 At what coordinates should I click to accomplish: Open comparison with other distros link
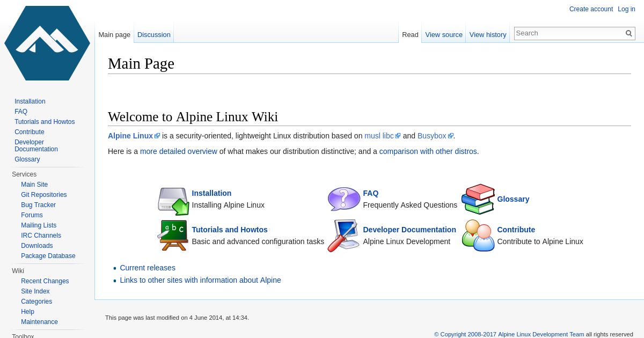tap(428, 151)
